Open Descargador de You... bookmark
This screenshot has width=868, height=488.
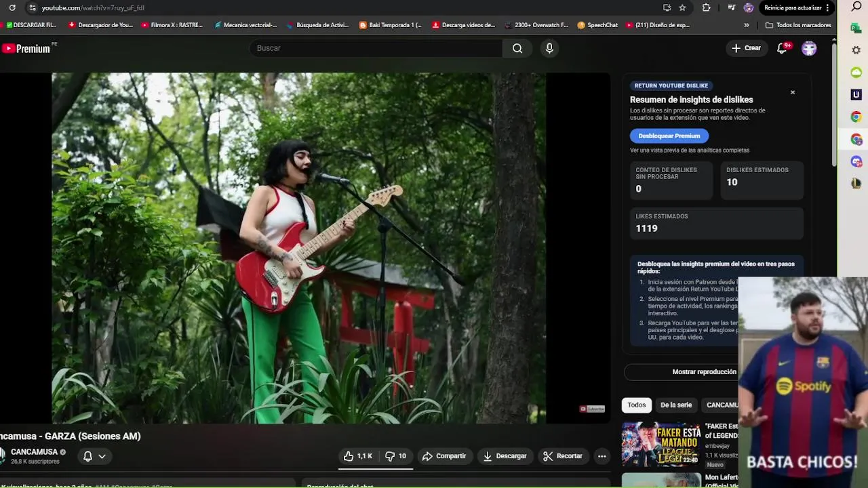pos(100,25)
